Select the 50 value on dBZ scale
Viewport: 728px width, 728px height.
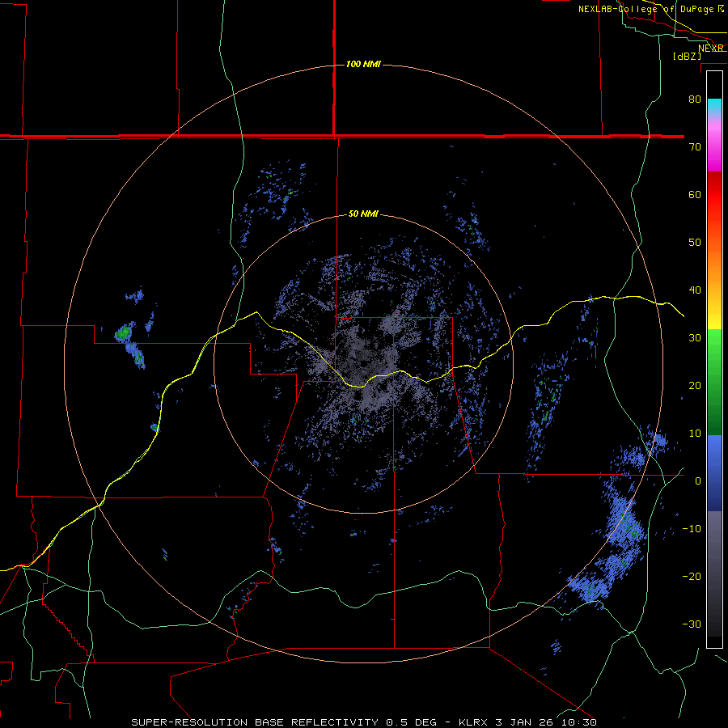(x=695, y=243)
